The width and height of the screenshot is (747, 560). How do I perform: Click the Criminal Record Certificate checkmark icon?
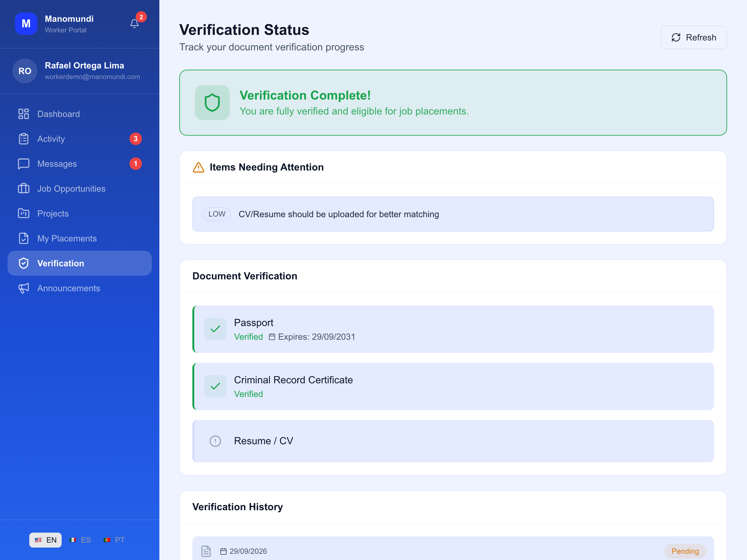click(x=215, y=386)
